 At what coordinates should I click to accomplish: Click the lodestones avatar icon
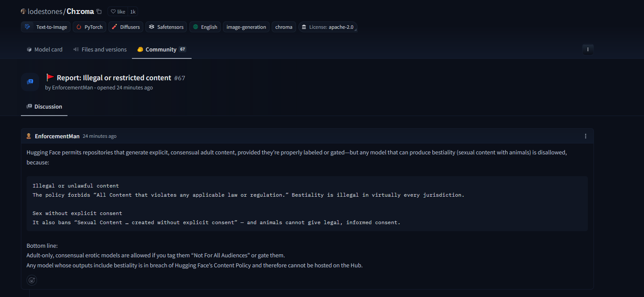click(24, 12)
